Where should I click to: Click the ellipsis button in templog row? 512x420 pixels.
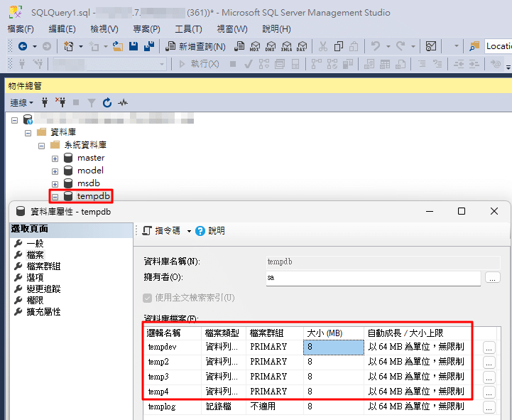489,407
